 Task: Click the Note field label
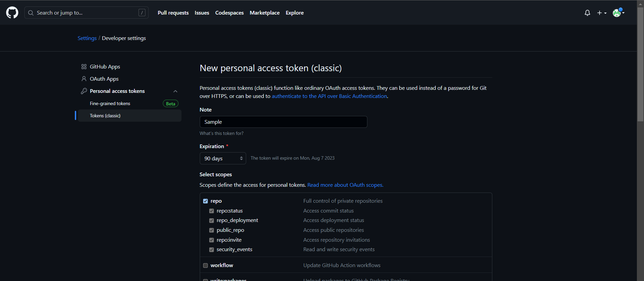click(x=206, y=110)
